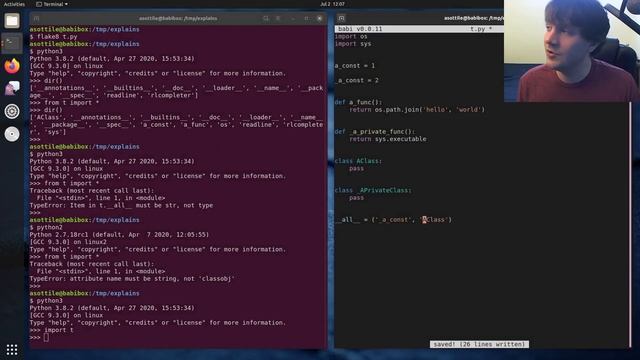640x360 pixels.
Task: Click the 'class _APrivateClass:' line
Action: [x=373, y=190]
